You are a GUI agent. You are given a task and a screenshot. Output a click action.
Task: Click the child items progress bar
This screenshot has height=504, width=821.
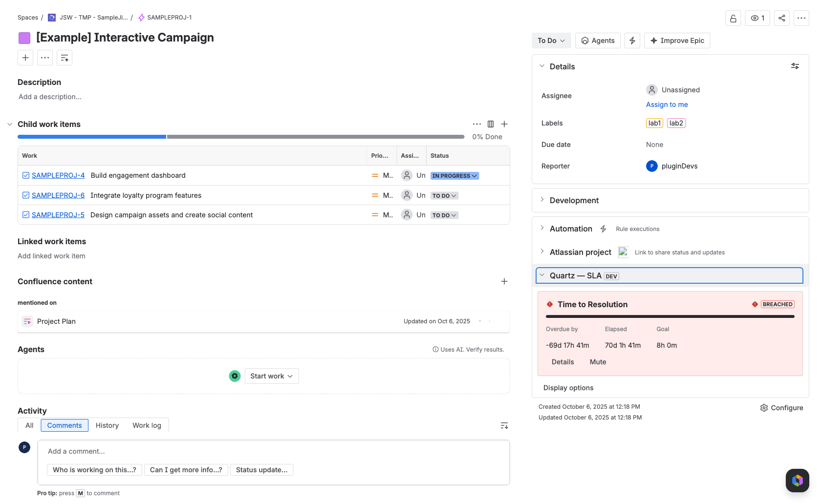click(x=241, y=137)
